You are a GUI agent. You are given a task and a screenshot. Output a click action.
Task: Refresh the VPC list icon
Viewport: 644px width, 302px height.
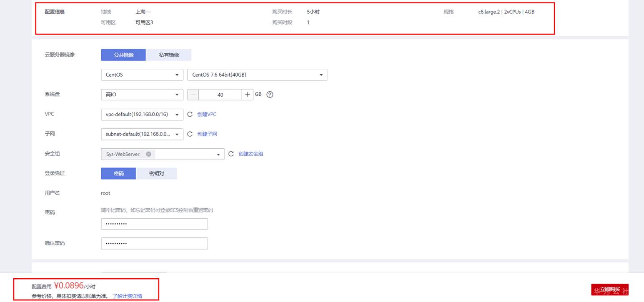pos(190,114)
